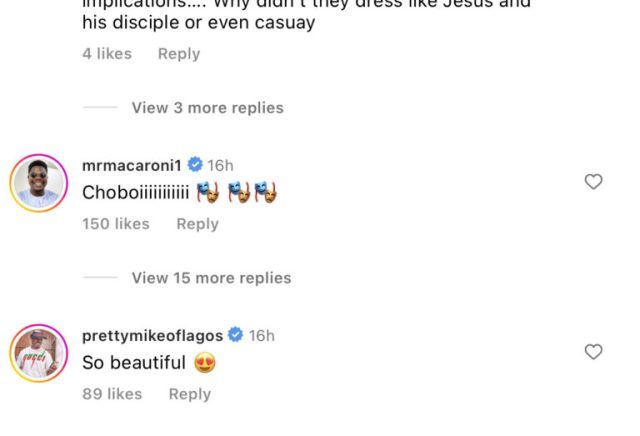
Task: Reply to the So beautiful comment
Action: [x=189, y=394]
